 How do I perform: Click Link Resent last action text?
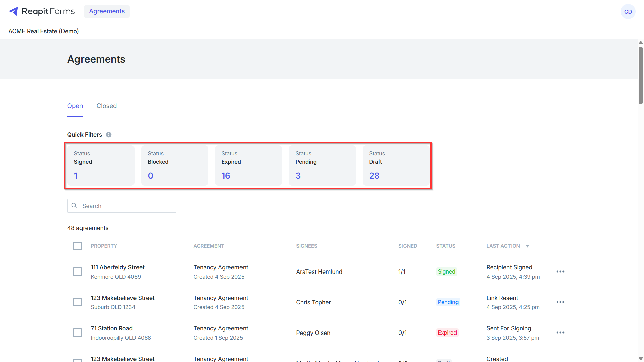pos(502,298)
